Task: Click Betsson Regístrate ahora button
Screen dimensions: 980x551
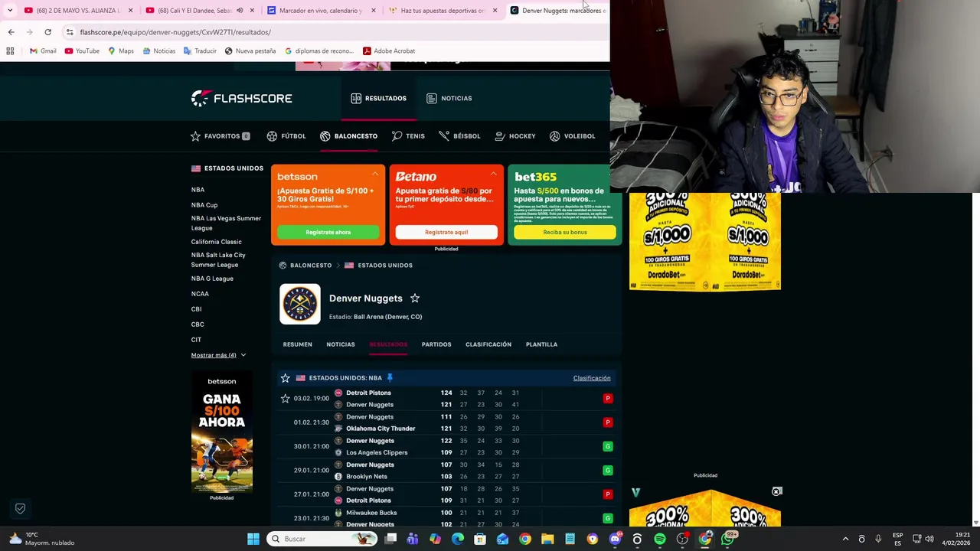Action: point(328,232)
